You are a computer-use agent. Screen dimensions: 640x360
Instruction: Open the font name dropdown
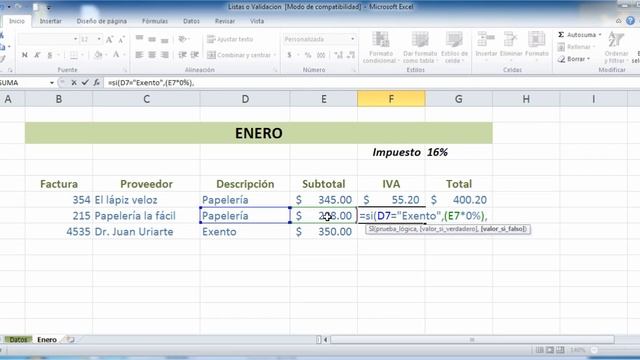pos(76,39)
